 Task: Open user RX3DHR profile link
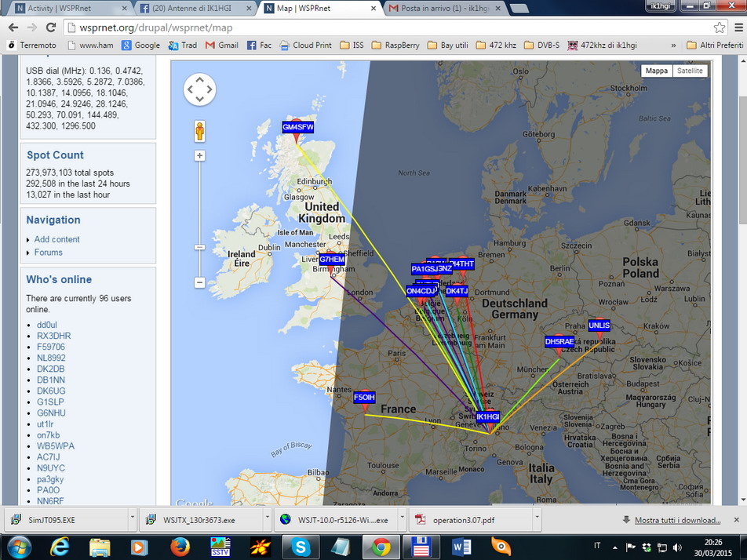click(x=54, y=336)
